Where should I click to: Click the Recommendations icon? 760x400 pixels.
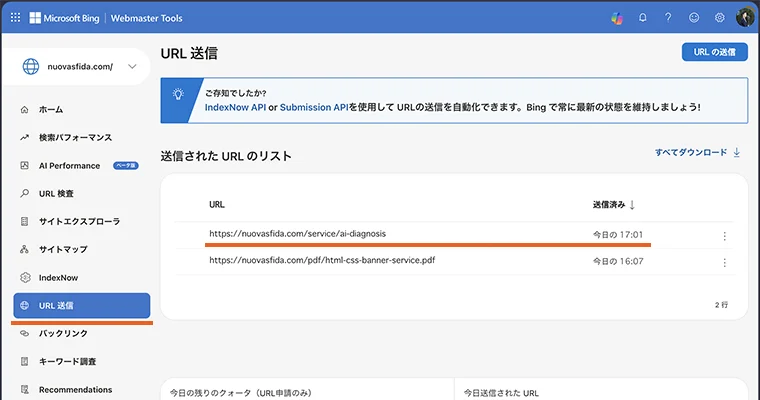24,390
